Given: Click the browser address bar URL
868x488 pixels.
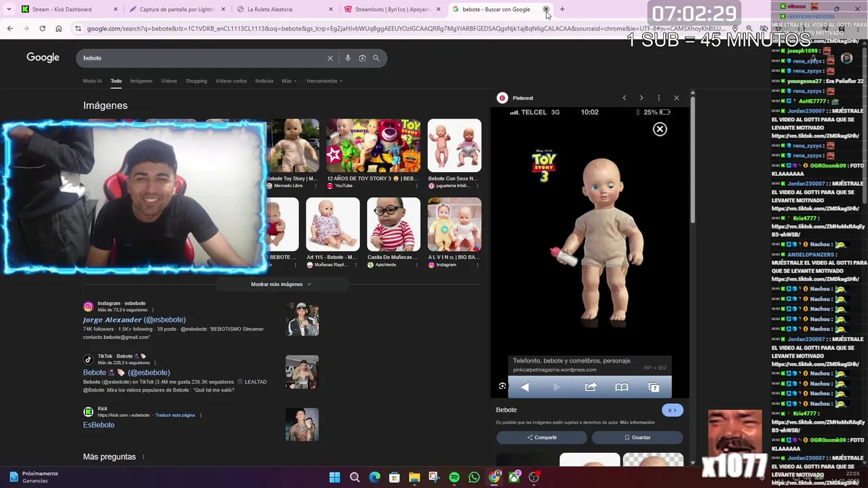Looking at the screenshot, I should point(407,28).
